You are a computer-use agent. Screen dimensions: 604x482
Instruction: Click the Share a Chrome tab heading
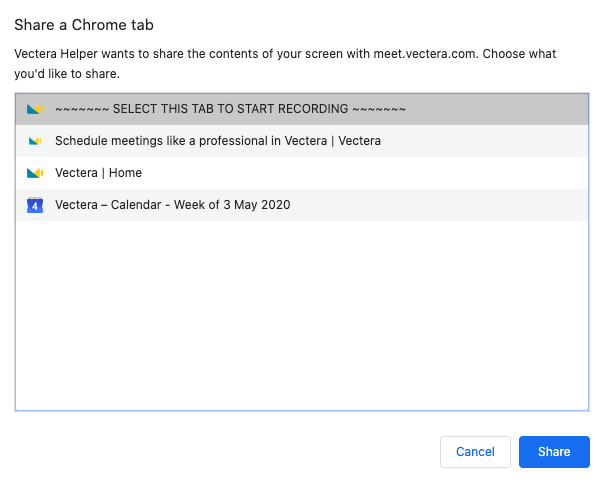coord(84,25)
